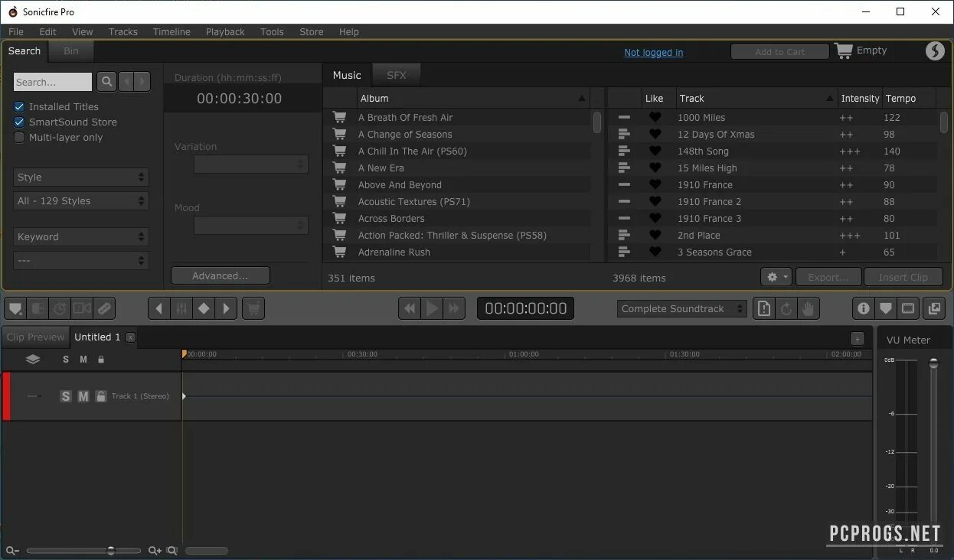Open the dashes dropdown below Keyword
Image resolution: width=954 pixels, height=560 pixels.
point(81,260)
